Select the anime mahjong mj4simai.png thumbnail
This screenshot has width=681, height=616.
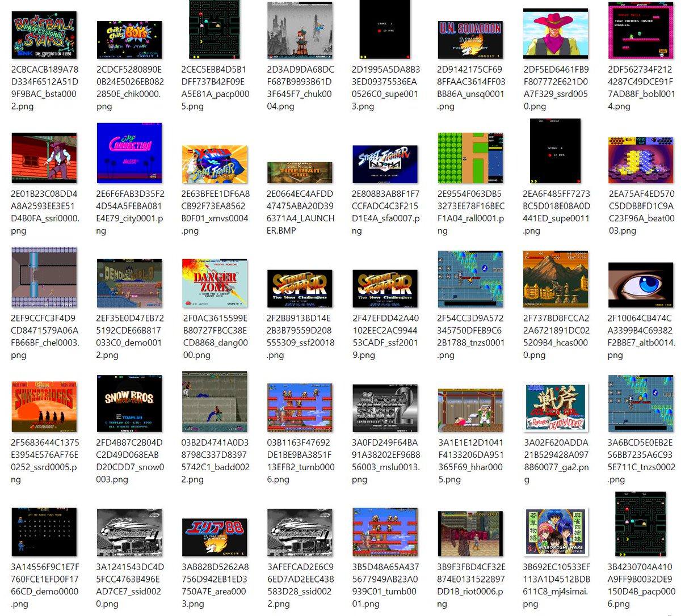coord(556,532)
